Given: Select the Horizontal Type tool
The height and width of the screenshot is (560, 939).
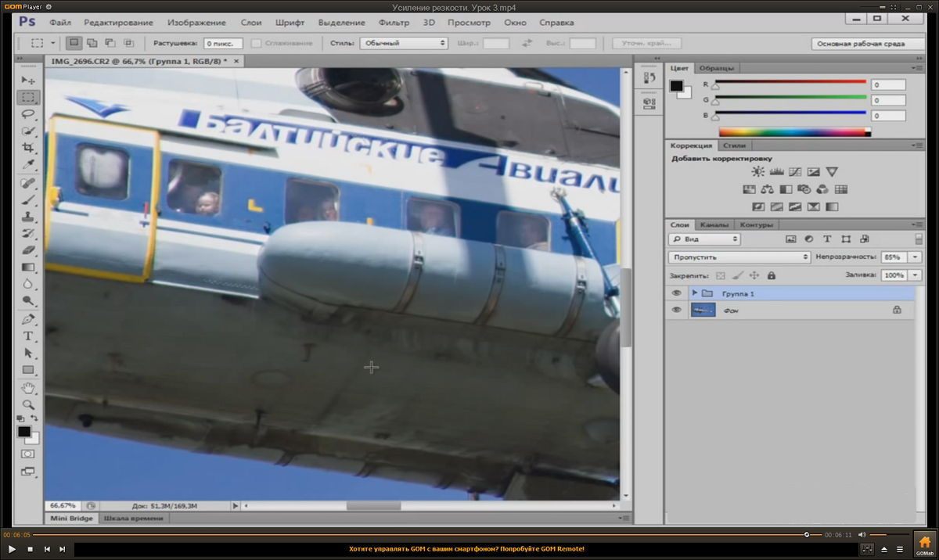Looking at the screenshot, I should (x=28, y=336).
